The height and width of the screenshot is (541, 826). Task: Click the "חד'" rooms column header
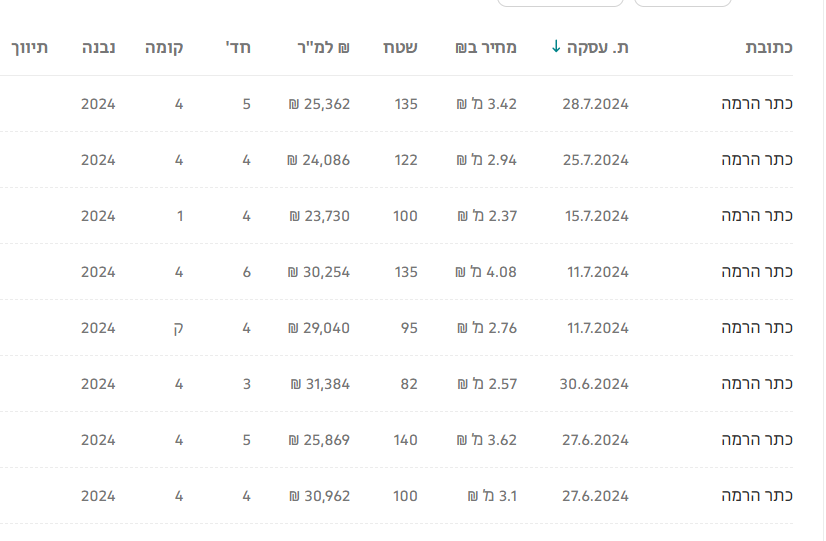[x=239, y=47]
